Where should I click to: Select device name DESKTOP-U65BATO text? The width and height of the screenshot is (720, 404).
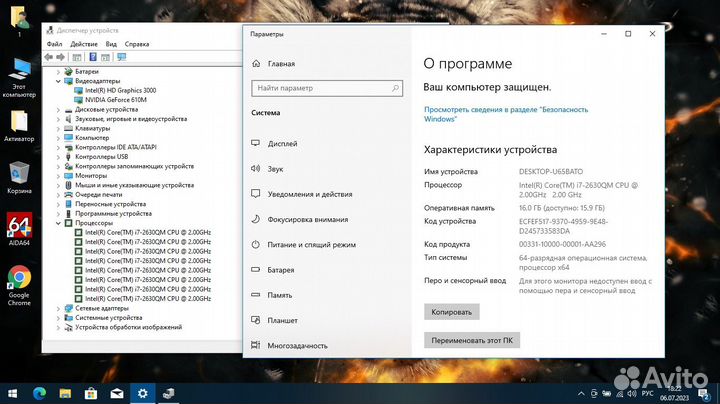pos(551,172)
